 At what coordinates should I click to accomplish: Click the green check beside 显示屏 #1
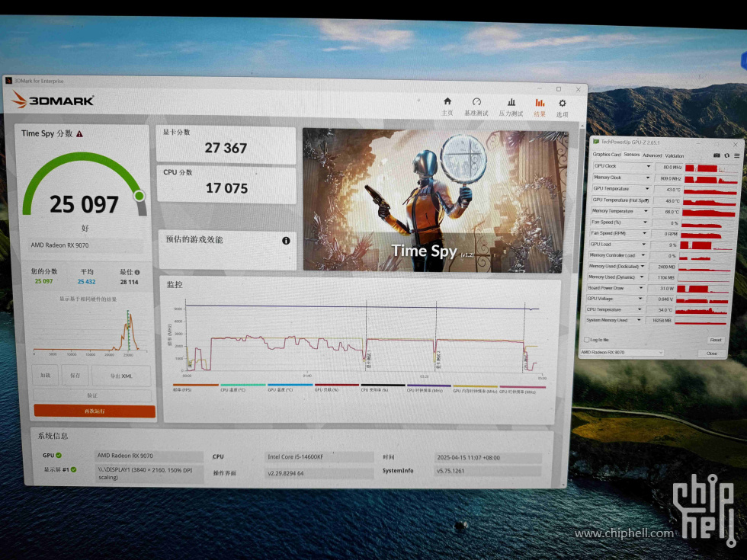pos(73,469)
